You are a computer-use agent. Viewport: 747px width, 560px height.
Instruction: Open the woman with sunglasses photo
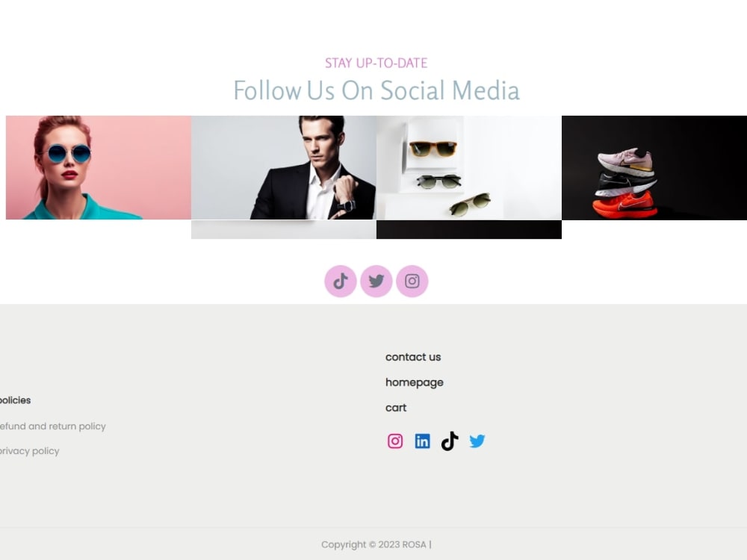click(x=99, y=167)
